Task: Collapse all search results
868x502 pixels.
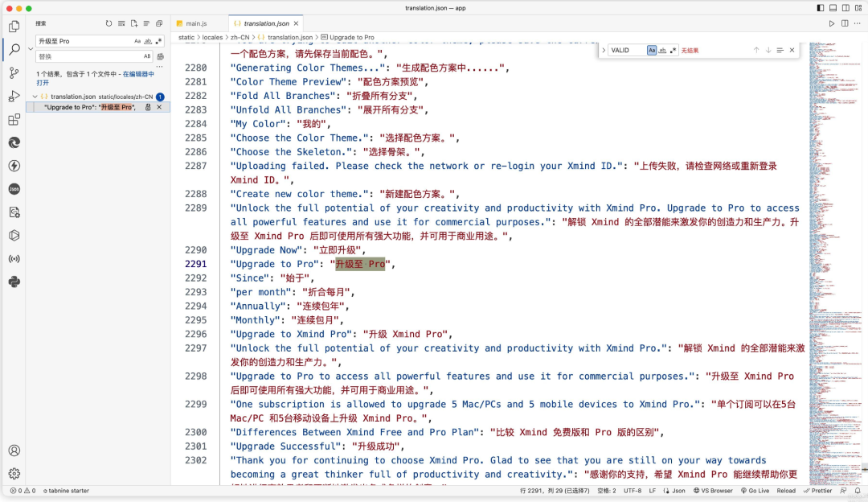Action: click(159, 23)
